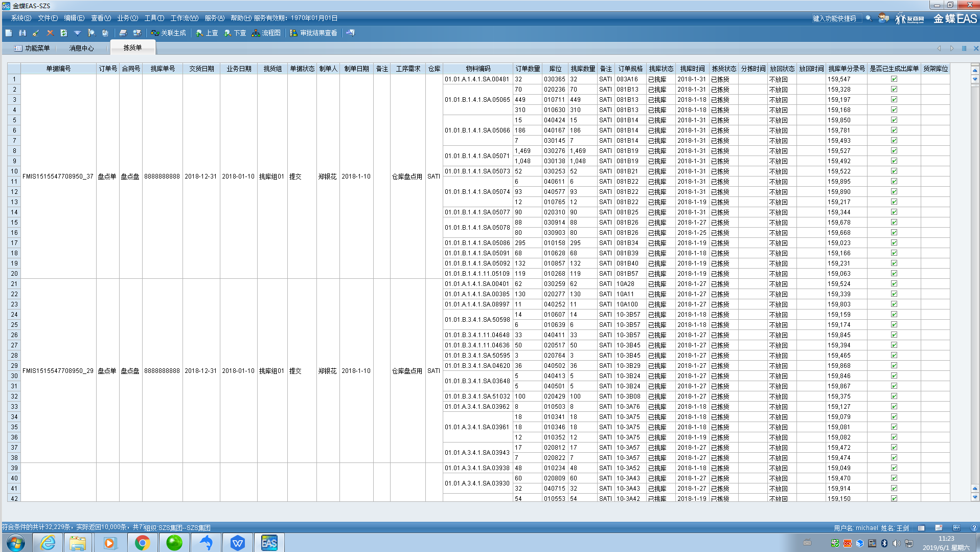The image size is (980, 552).
Task: Open the 编辑(E) menu
Action: (74, 18)
